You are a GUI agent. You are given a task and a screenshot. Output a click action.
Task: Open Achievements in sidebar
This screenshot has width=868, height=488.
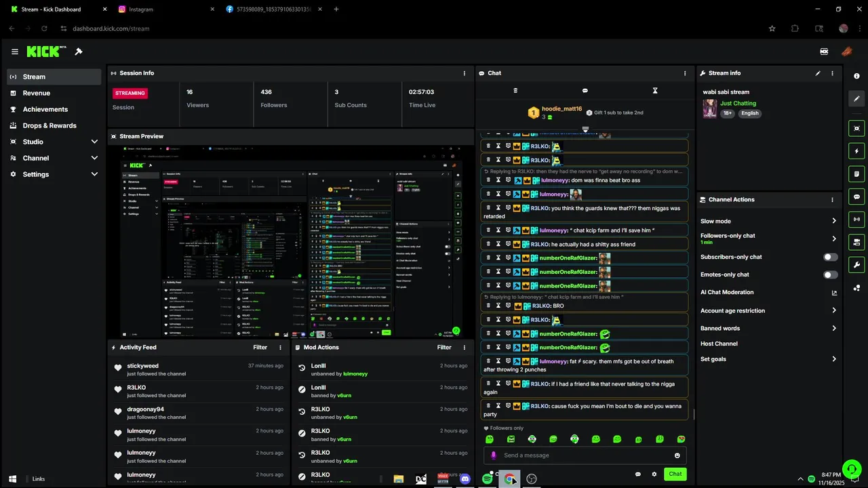click(x=54, y=109)
